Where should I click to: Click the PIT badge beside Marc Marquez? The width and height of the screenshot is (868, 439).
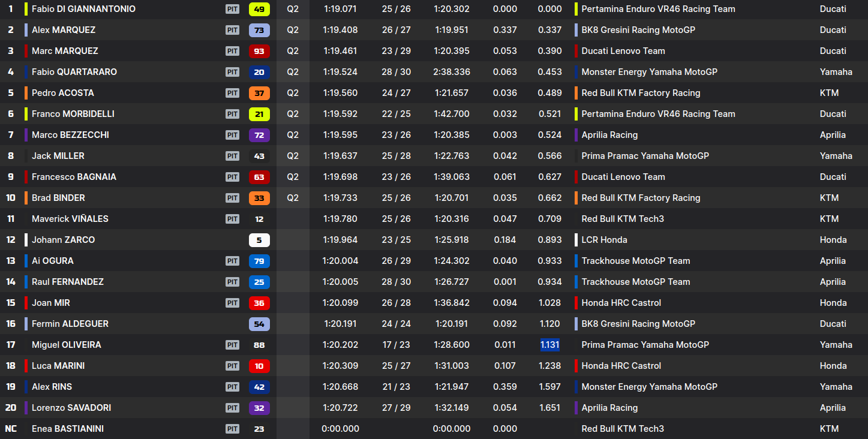tap(232, 51)
